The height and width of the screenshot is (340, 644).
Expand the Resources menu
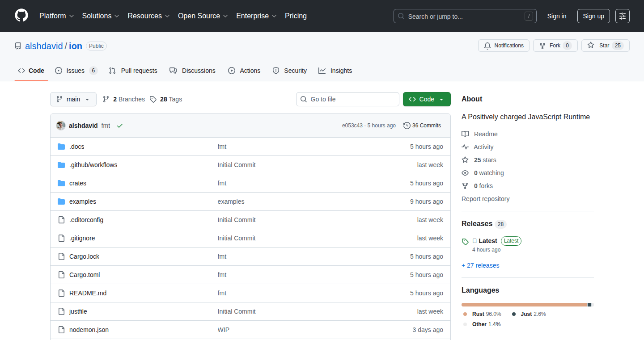pos(148,16)
